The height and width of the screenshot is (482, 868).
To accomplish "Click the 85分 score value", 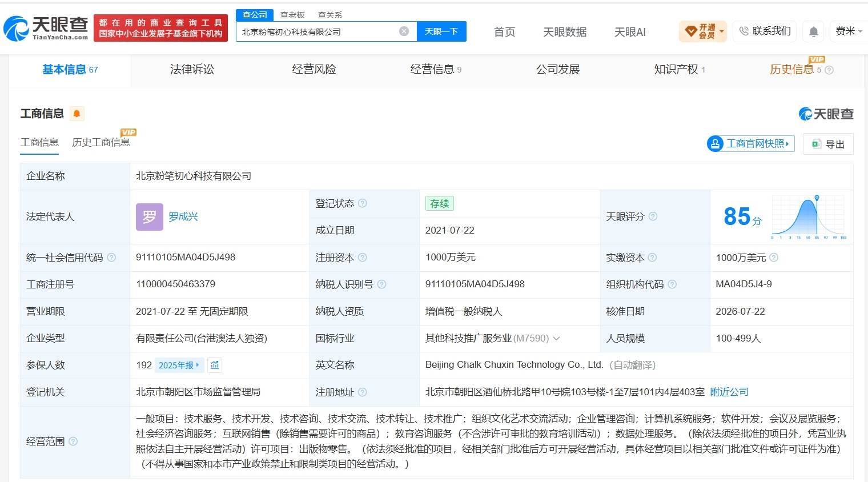I will click(742, 217).
